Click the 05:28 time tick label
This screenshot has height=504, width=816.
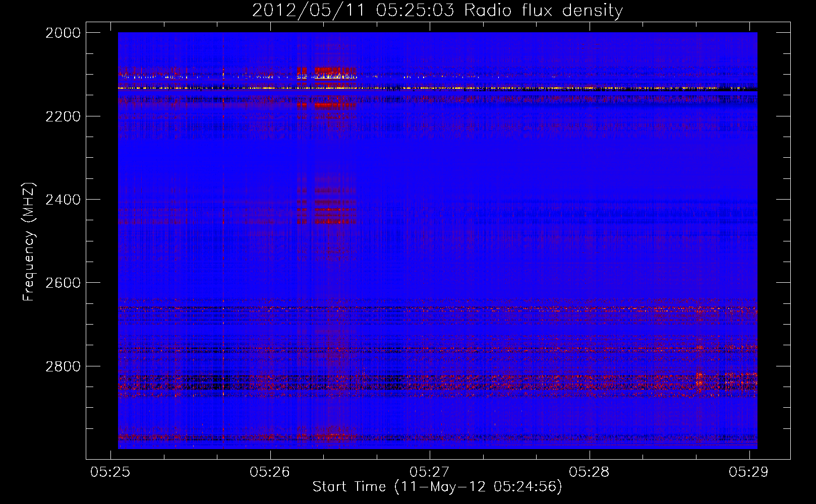(x=589, y=472)
